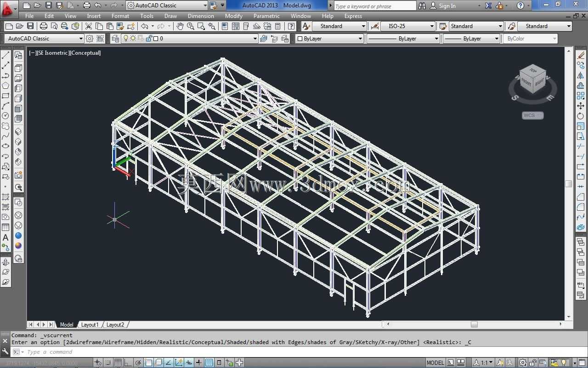This screenshot has height=368, width=588.
Task: Open the Parametric menu
Action: pos(266,16)
